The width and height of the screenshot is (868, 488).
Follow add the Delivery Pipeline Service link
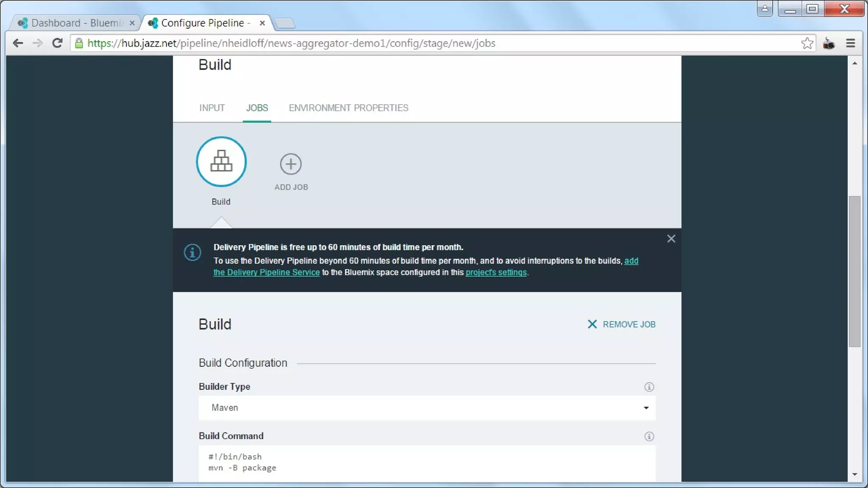click(266, 272)
